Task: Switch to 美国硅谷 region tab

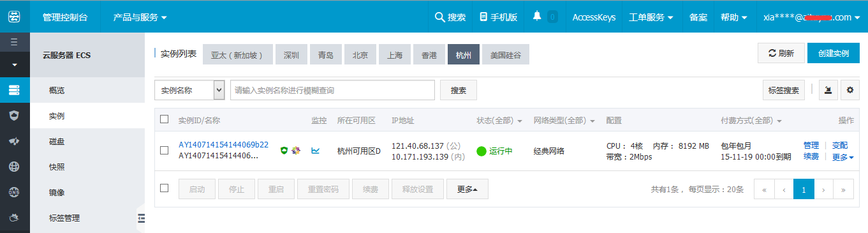Action: pos(506,55)
